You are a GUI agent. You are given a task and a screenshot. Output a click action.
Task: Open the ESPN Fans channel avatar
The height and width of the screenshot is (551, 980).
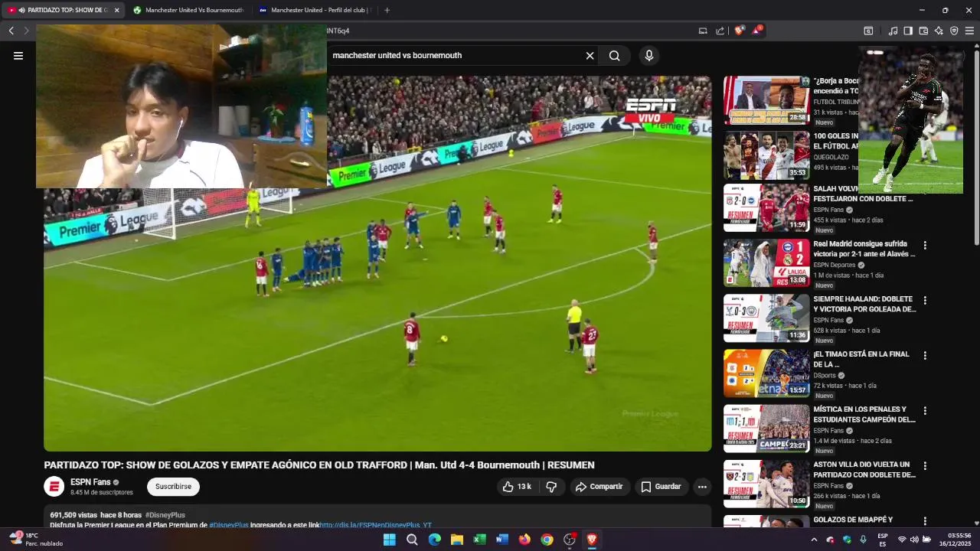(54, 487)
